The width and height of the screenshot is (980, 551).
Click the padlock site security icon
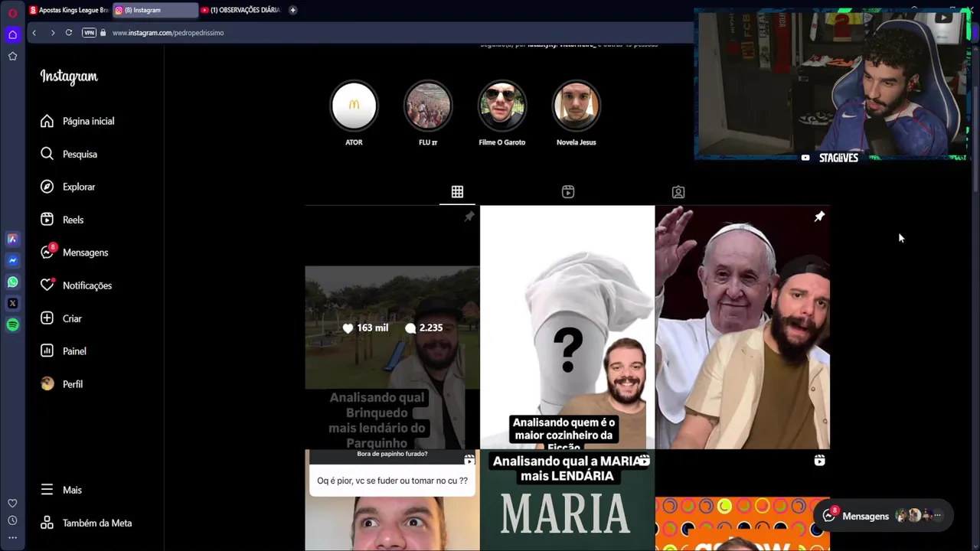pyautogui.click(x=103, y=33)
